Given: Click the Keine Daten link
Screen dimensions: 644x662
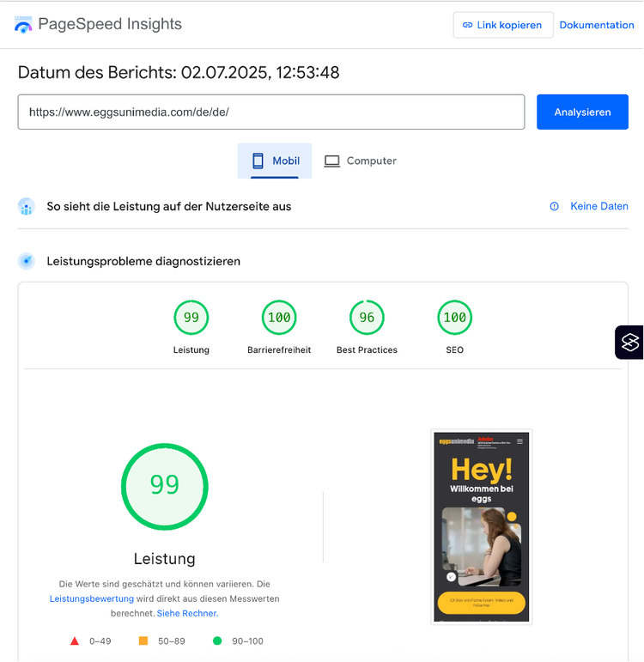Looking at the screenshot, I should point(598,206).
